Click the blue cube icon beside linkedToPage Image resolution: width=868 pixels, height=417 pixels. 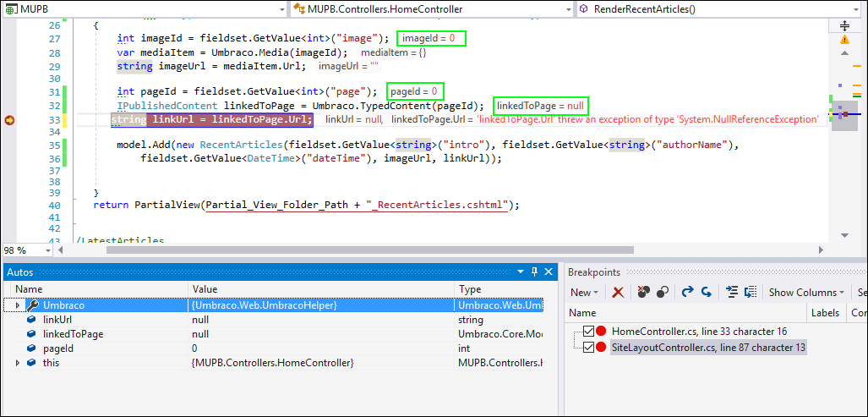click(32, 334)
